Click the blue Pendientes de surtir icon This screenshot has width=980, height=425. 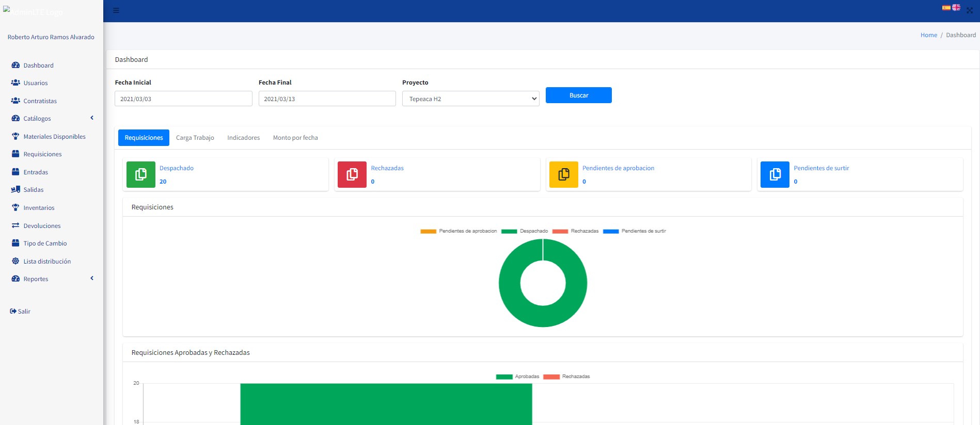[774, 174]
